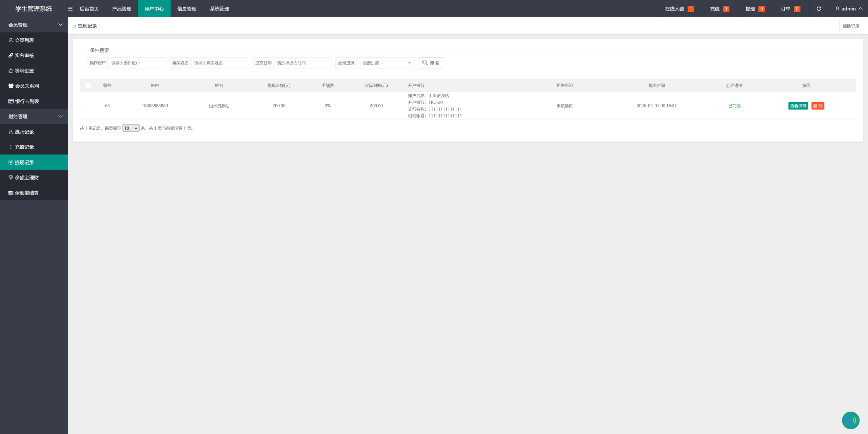Open the 处理进度 dropdown filter
The width and height of the screenshot is (868, 434).
point(386,63)
